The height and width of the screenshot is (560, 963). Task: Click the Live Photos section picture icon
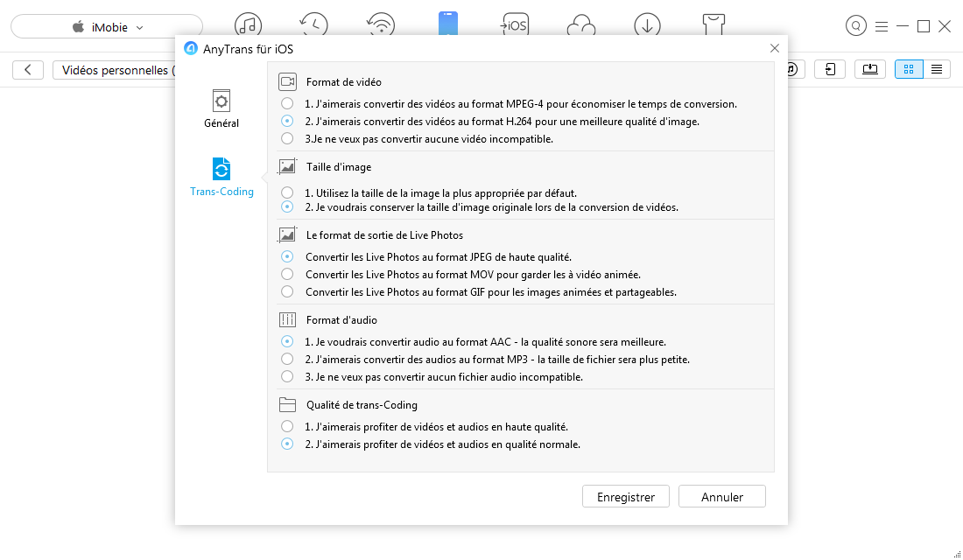coord(287,234)
